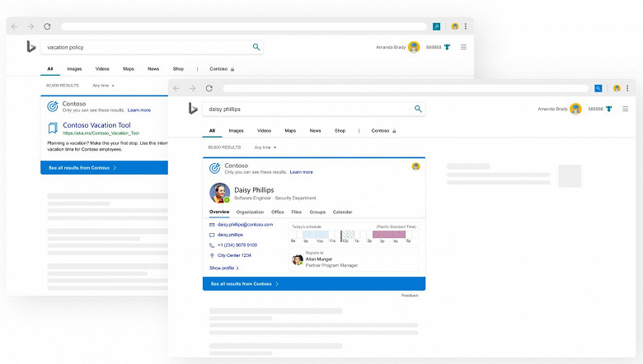
Task: Open Allan Munger's manager photo
Action: [x=298, y=259]
